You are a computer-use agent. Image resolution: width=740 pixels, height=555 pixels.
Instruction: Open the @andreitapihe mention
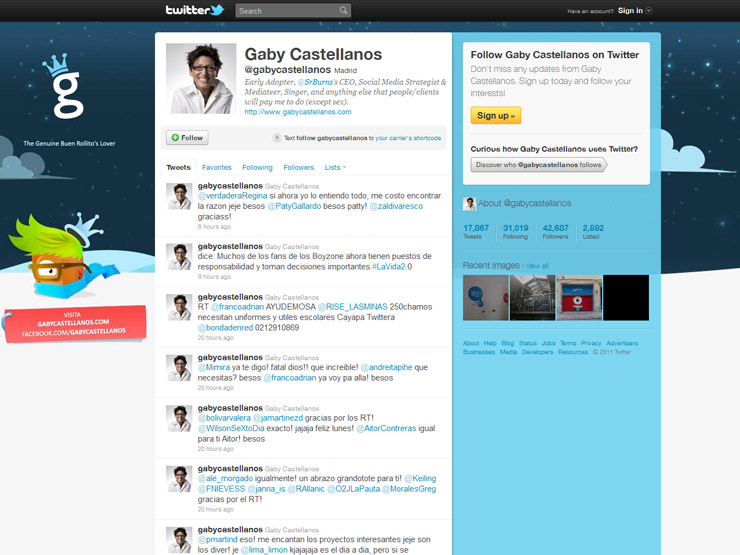[x=387, y=367]
